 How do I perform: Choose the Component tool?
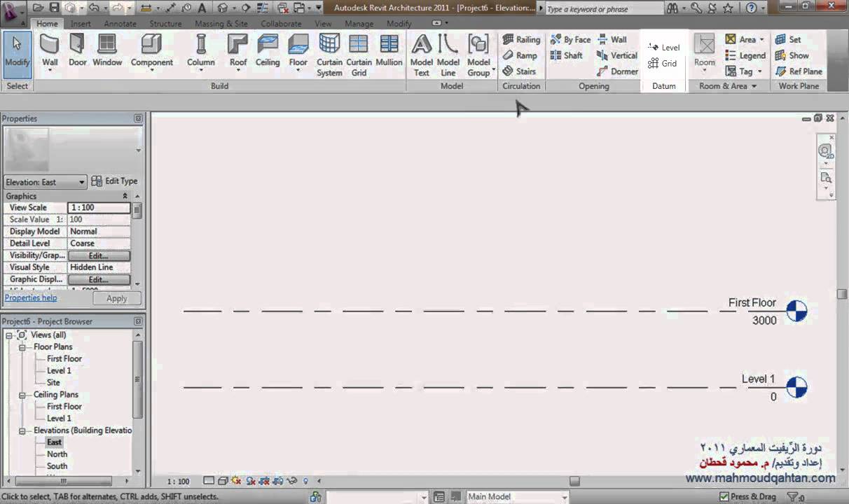coord(151,53)
